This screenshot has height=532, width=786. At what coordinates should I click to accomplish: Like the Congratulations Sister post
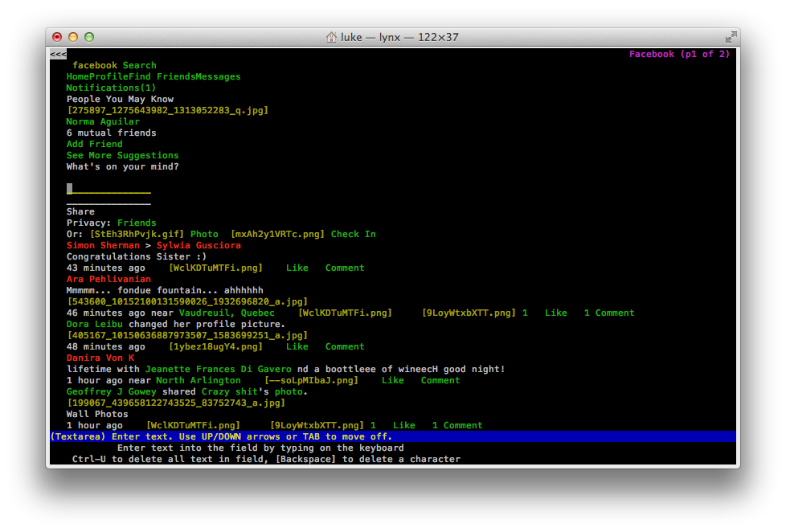(297, 268)
